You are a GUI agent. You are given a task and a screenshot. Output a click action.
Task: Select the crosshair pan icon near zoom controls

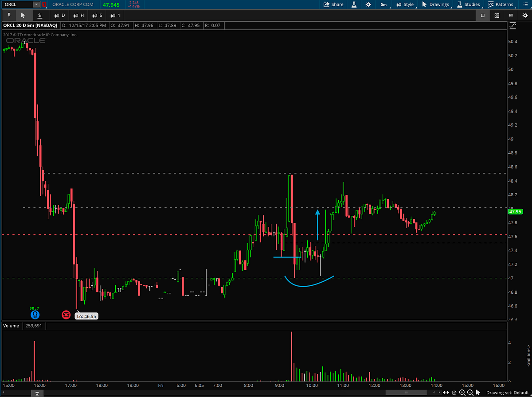pyautogui.click(x=454, y=393)
